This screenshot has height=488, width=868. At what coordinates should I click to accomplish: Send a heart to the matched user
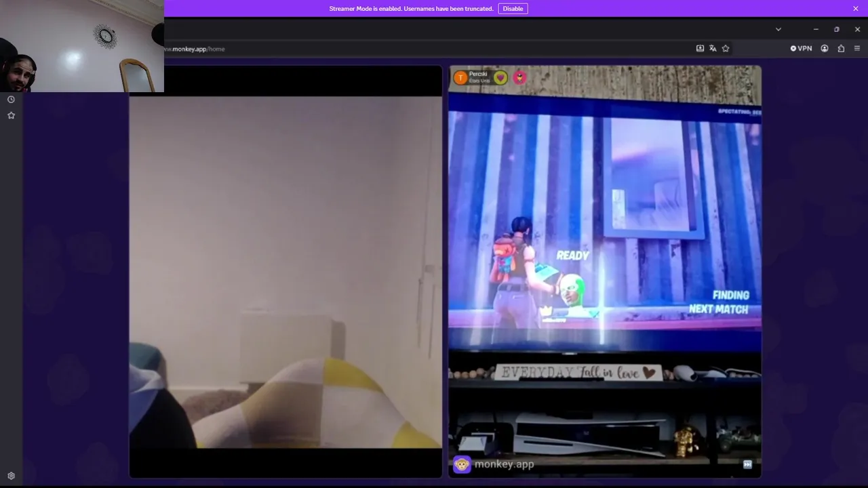[500, 77]
